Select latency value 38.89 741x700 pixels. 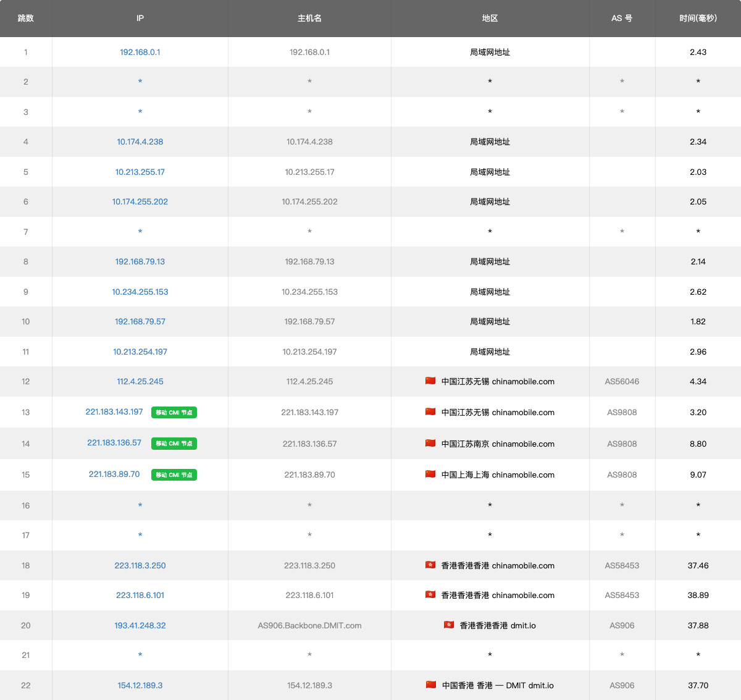pyautogui.click(x=698, y=595)
